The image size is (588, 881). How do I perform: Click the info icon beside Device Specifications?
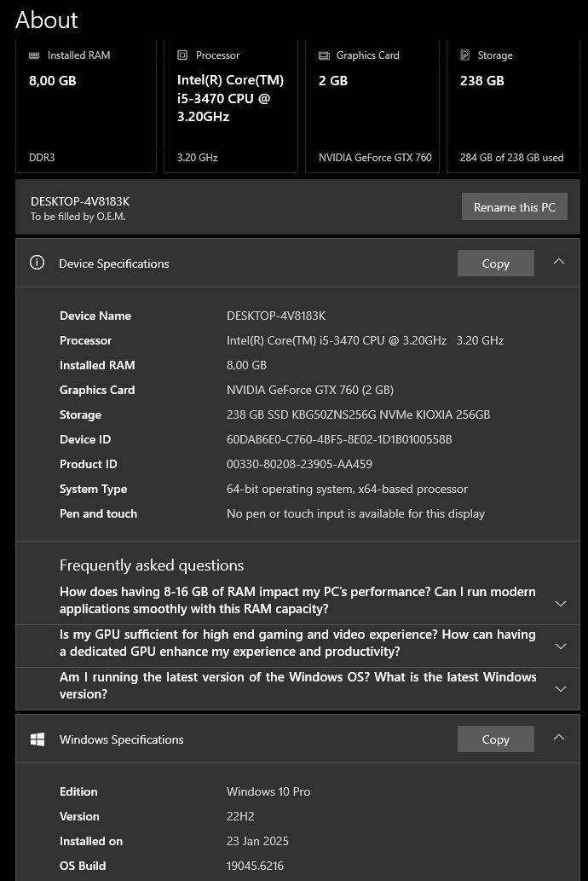37,263
